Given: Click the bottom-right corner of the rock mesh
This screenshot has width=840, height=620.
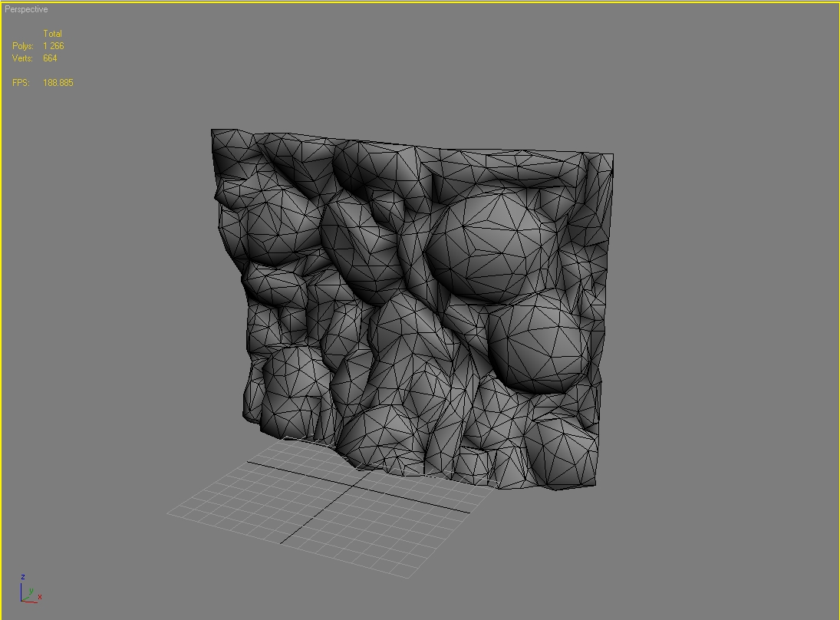Looking at the screenshot, I should pos(595,485).
